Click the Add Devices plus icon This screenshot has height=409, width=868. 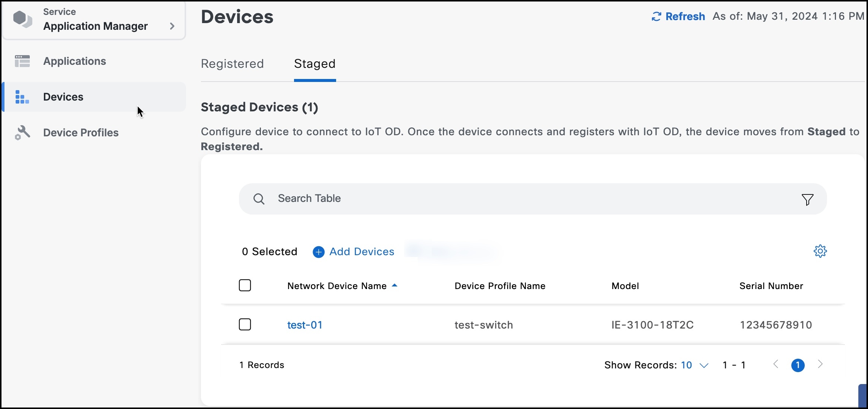tap(319, 252)
